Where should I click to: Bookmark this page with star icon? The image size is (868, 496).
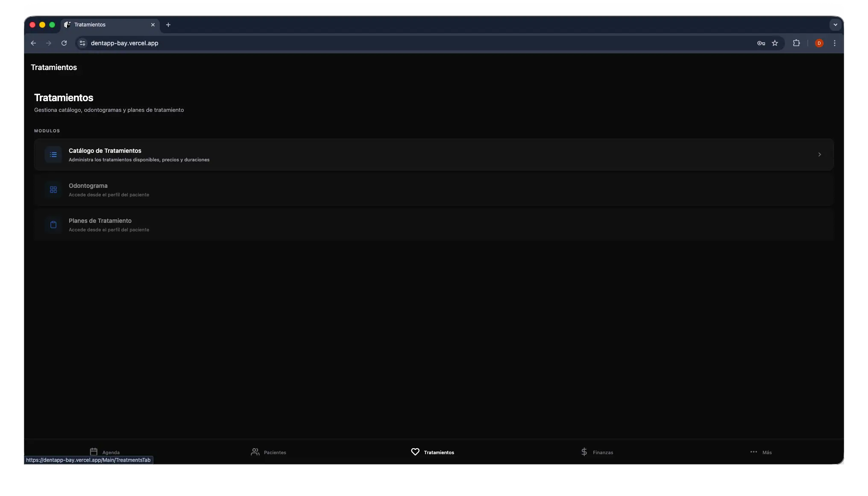775,43
